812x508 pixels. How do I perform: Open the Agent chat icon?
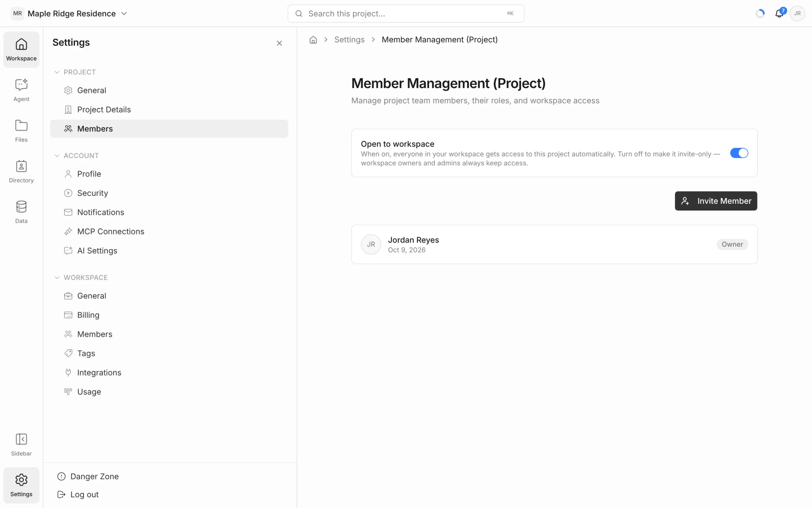point(21,90)
